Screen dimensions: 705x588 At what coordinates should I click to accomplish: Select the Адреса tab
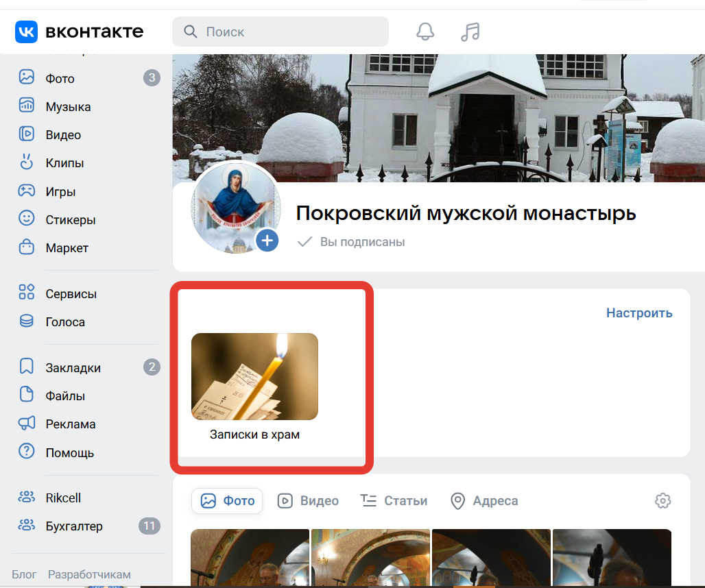[483, 501]
